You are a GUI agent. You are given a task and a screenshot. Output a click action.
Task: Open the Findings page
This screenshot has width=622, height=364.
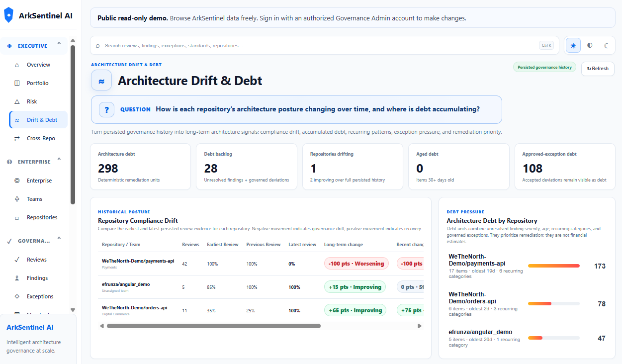[x=38, y=278]
